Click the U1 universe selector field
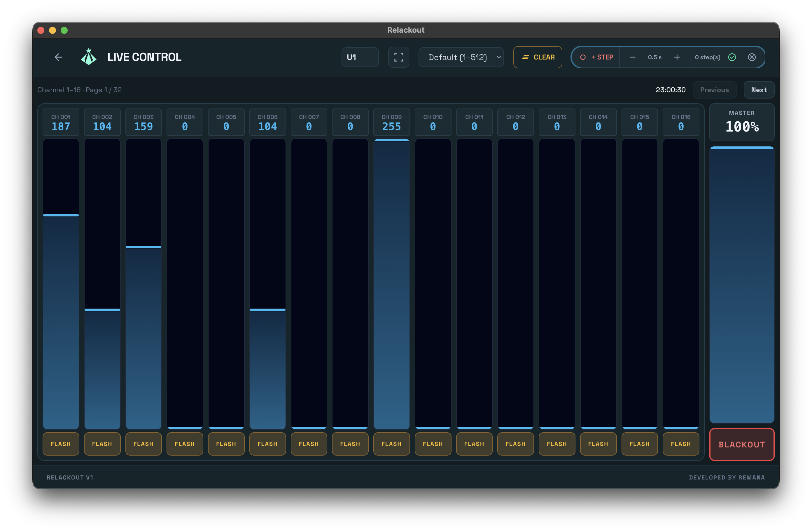The height and width of the screenshot is (532, 812). pos(360,57)
